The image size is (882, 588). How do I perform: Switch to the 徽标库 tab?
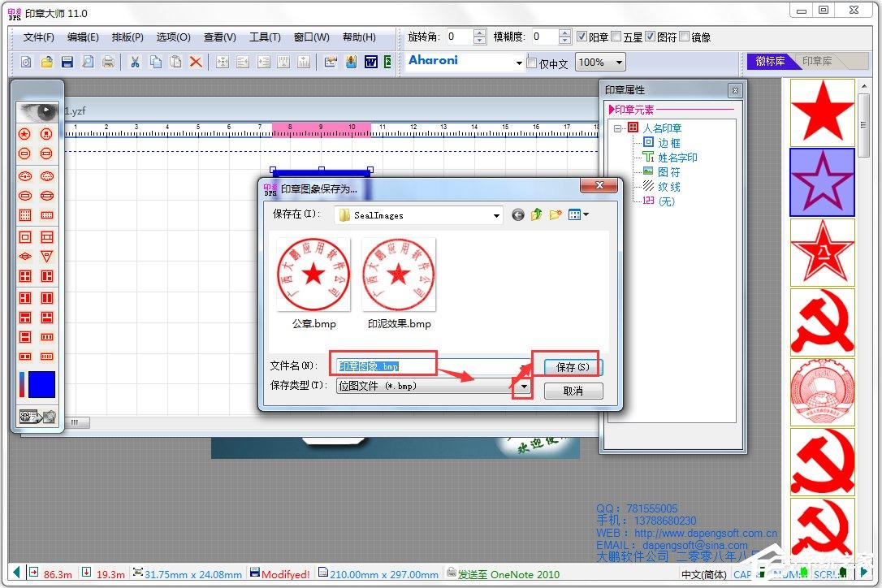[x=770, y=61]
